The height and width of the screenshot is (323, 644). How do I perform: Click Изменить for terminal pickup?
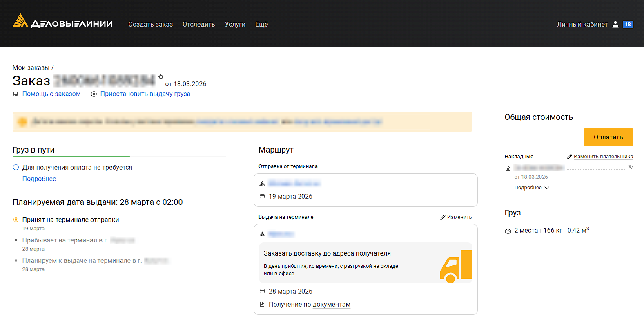tap(459, 217)
